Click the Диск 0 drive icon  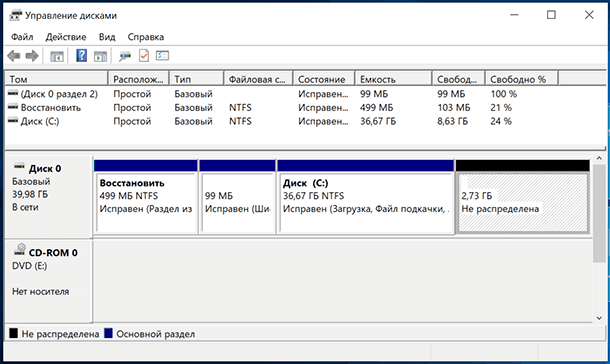coord(19,167)
